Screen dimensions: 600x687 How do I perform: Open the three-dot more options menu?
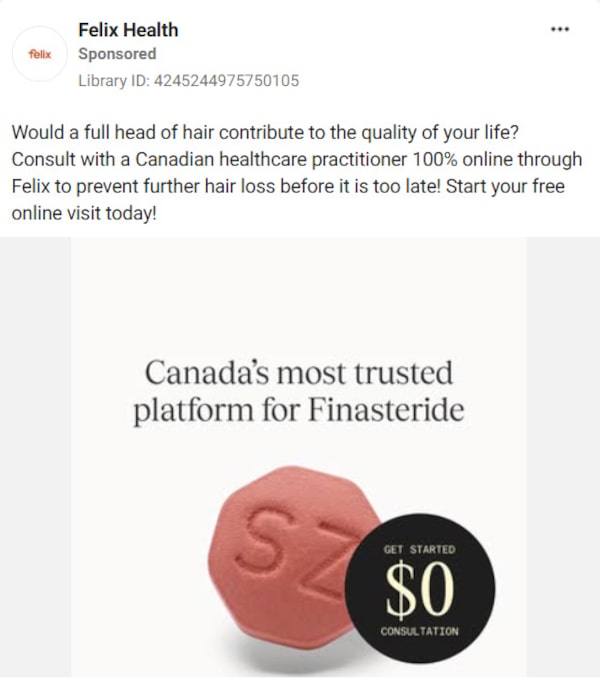[559, 31]
